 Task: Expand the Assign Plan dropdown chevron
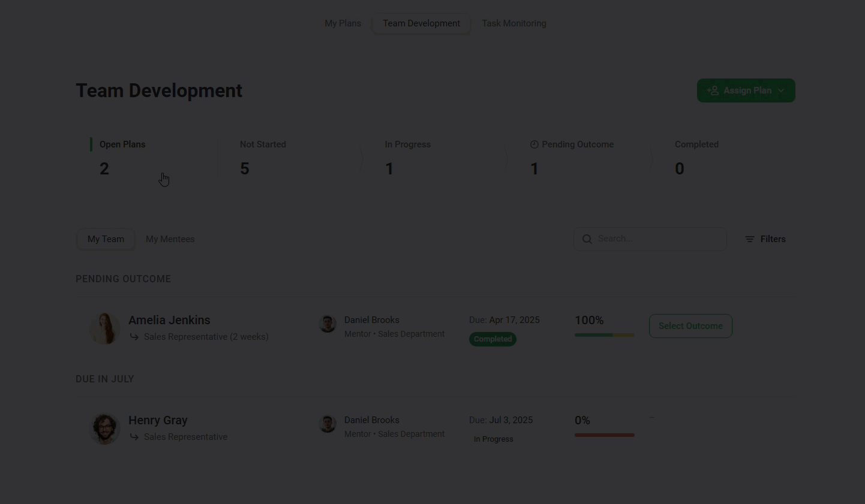point(781,90)
